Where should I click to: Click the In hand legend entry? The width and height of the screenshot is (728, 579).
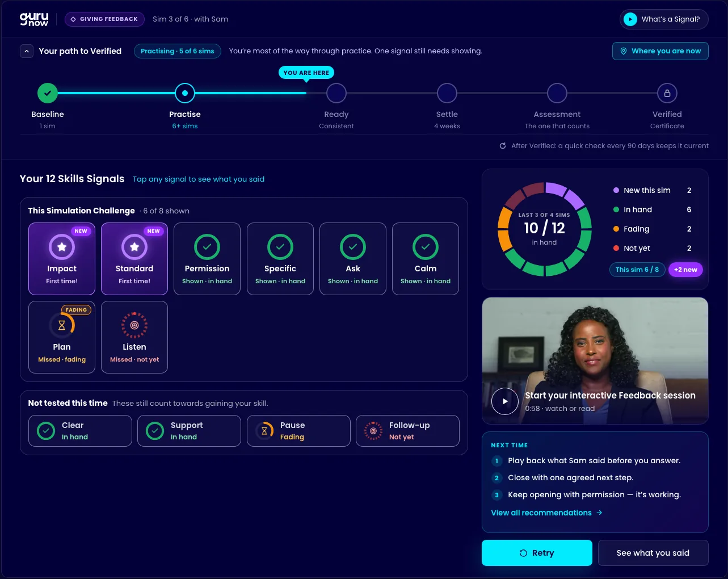coord(652,209)
